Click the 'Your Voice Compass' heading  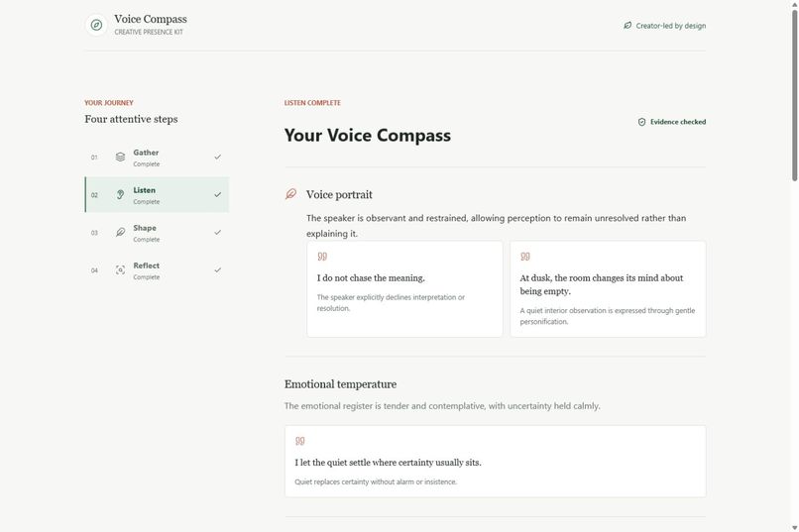[x=368, y=136]
